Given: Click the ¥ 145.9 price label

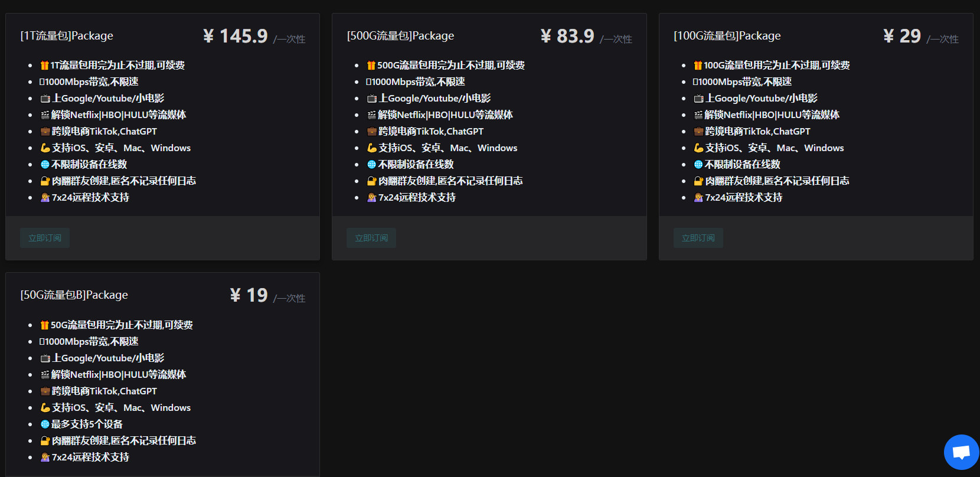Looking at the screenshot, I should (236, 37).
